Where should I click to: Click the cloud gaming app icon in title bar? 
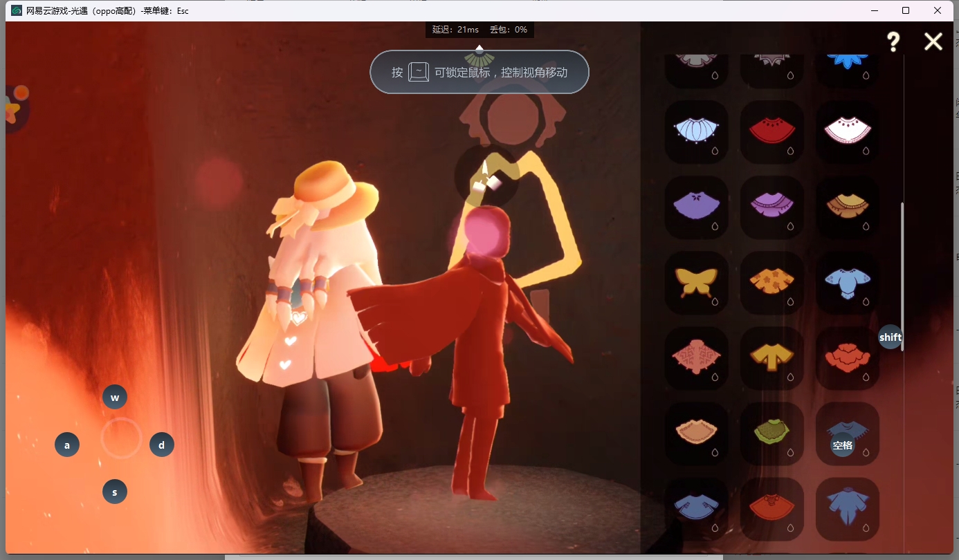17,10
